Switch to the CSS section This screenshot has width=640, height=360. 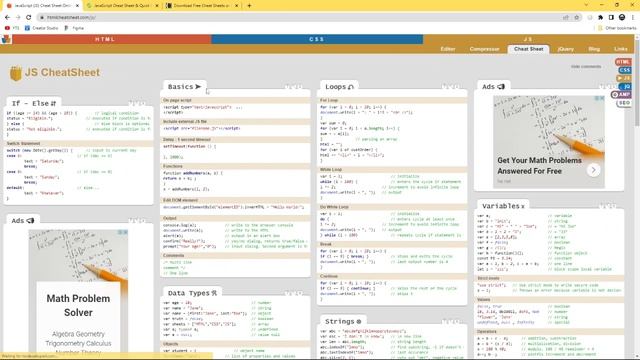pyautogui.click(x=317, y=39)
